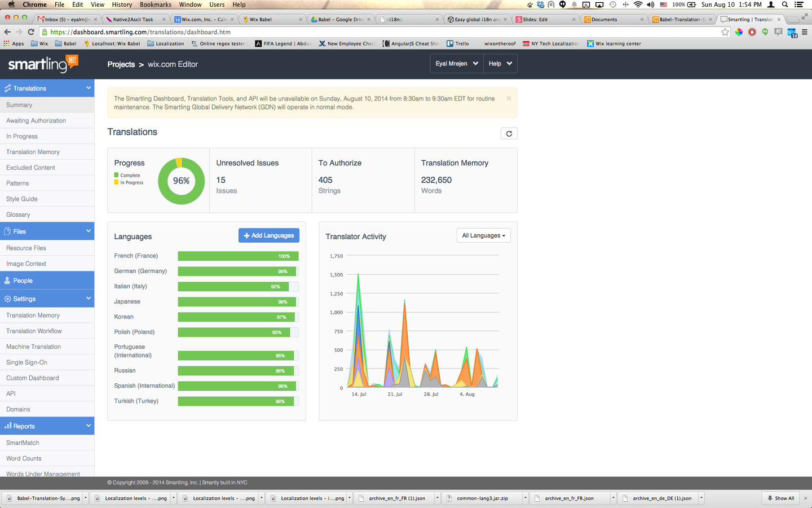Click the volume icon in menu bar
Viewport: 812px width, 508px height.
pyautogui.click(x=651, y=5)
